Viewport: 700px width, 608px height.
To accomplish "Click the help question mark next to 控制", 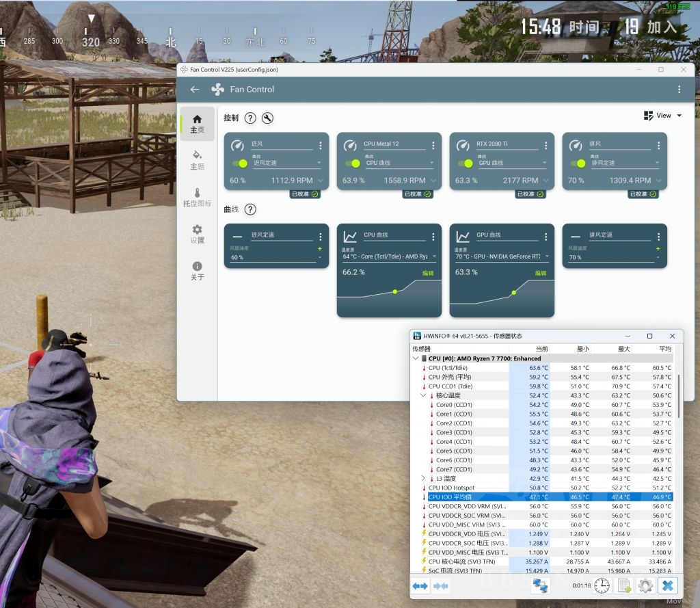I will tap(251, 118).
